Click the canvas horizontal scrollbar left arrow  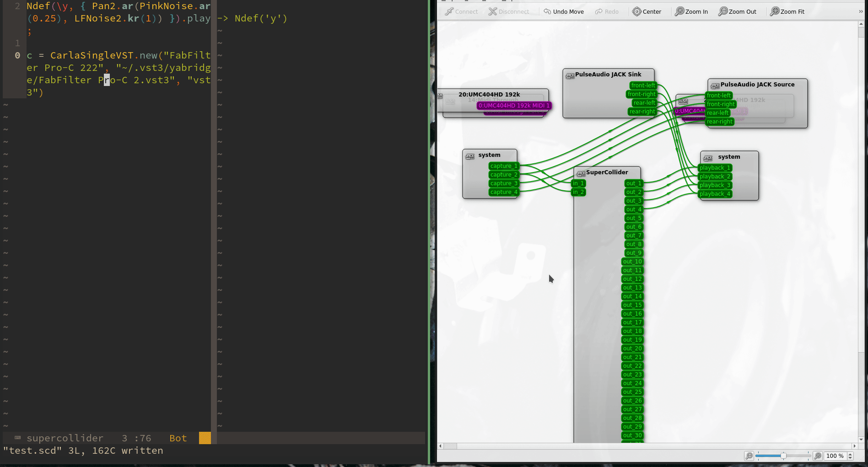click(440, 446)
